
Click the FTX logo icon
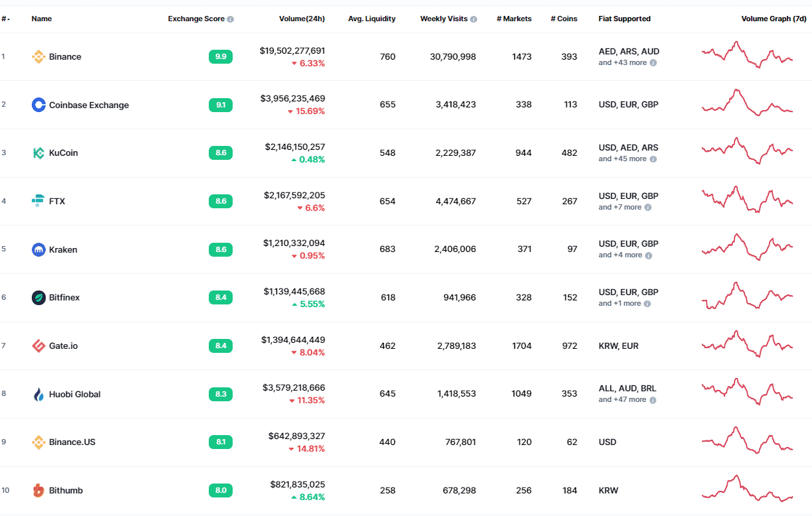point(38,201)
